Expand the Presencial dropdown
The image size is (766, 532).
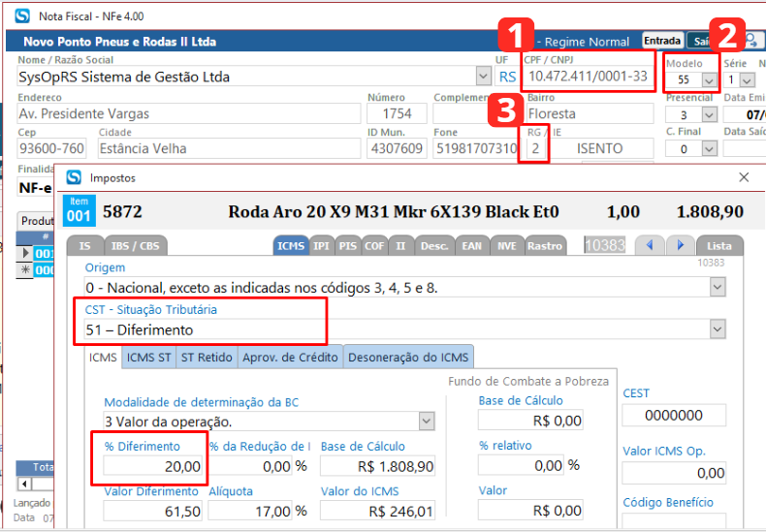709,114
